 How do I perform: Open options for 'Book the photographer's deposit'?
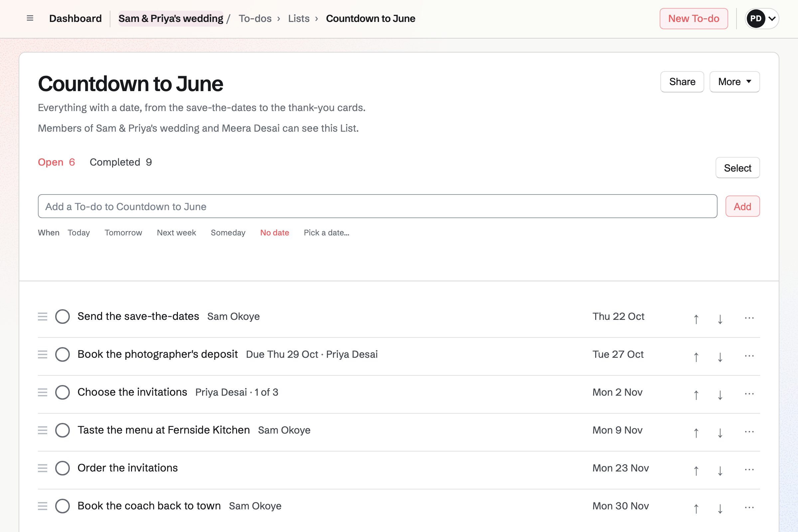point(749,356)
